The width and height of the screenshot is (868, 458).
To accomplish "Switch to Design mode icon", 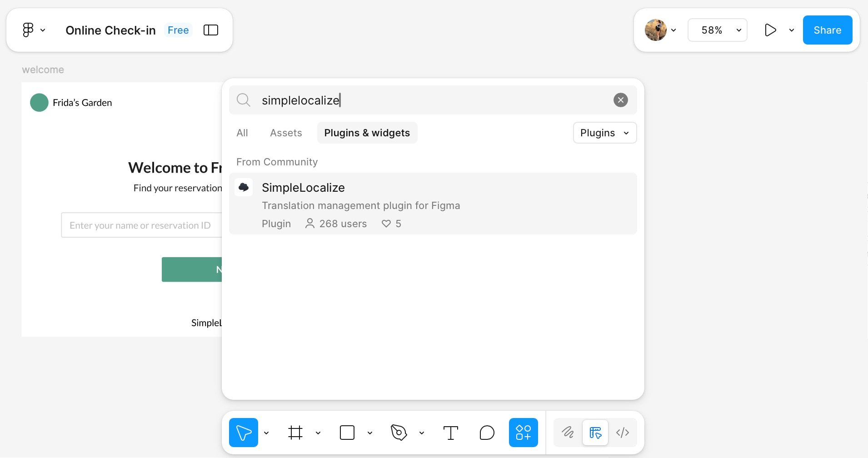I will click(x=595, y=433).
